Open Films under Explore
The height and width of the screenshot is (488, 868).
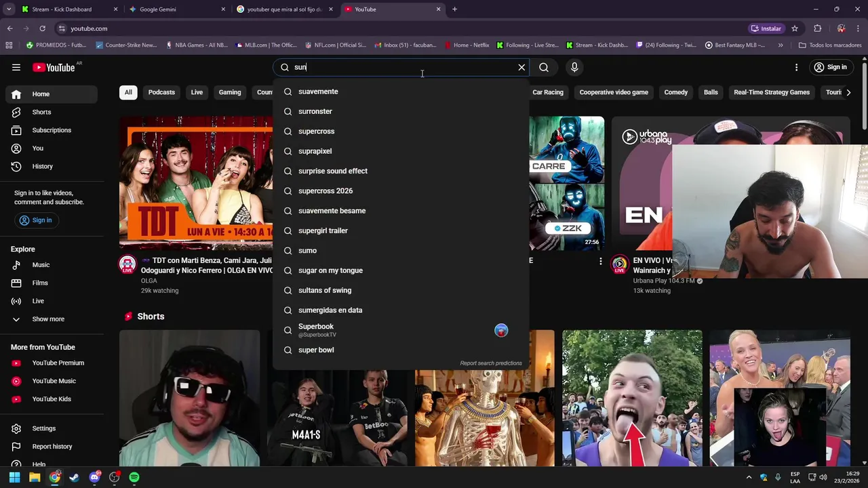52,283
